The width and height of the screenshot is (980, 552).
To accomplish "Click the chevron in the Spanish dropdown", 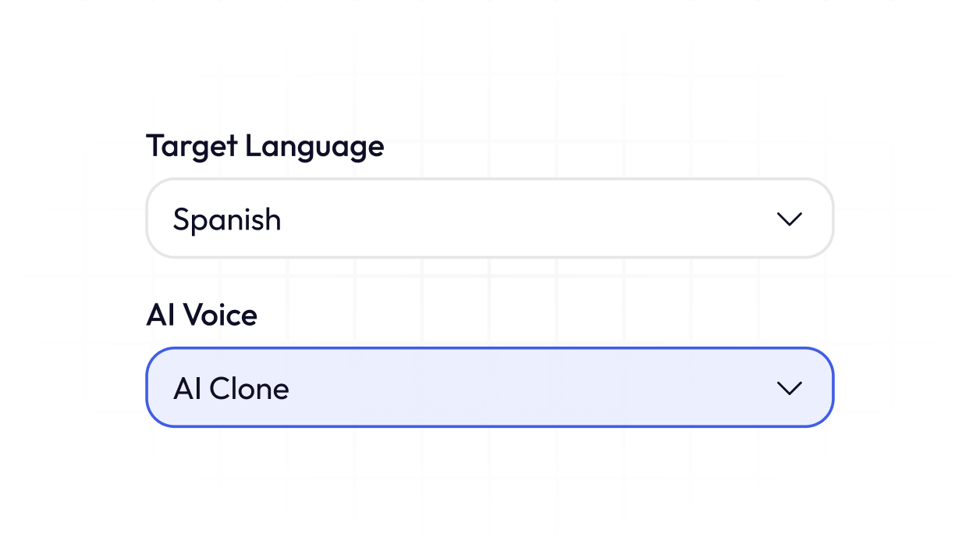I will tap(790, 219).
